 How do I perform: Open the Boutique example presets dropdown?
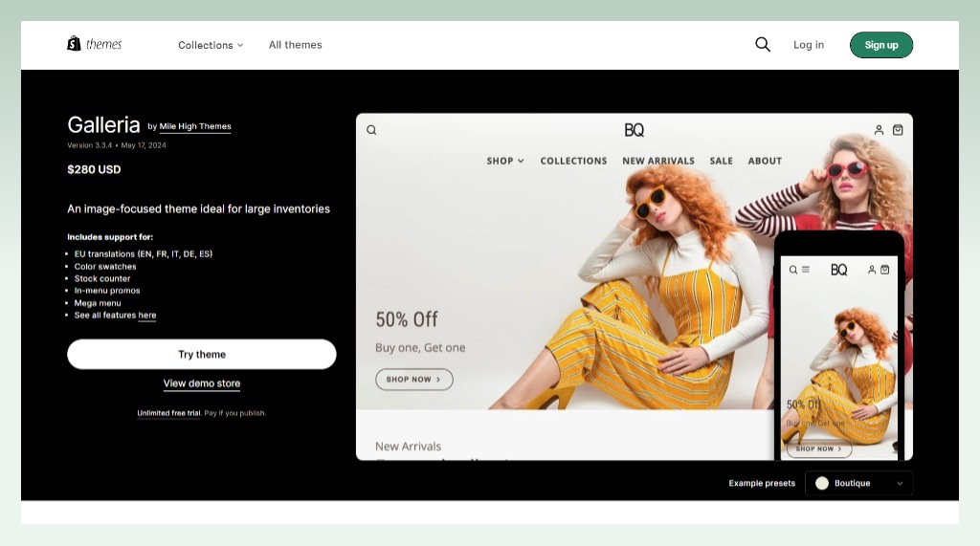859,483
